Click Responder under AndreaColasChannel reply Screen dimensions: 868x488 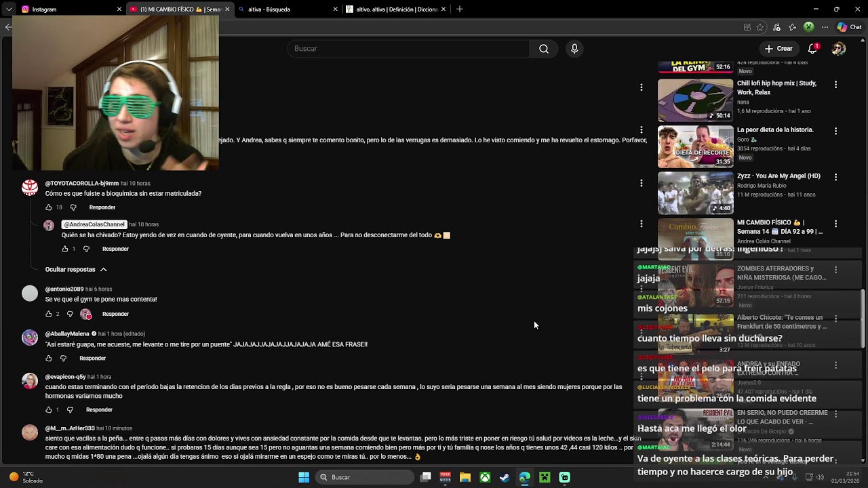(x=115, y=249)
